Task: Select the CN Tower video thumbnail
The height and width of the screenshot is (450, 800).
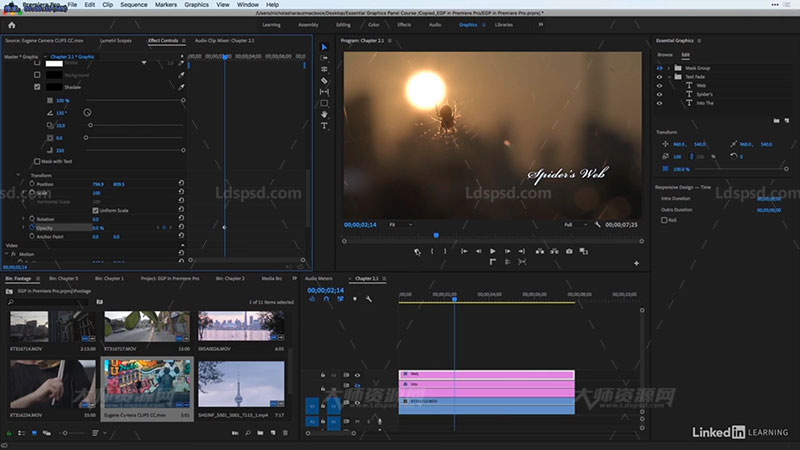Action: click(x=241, y=384)
